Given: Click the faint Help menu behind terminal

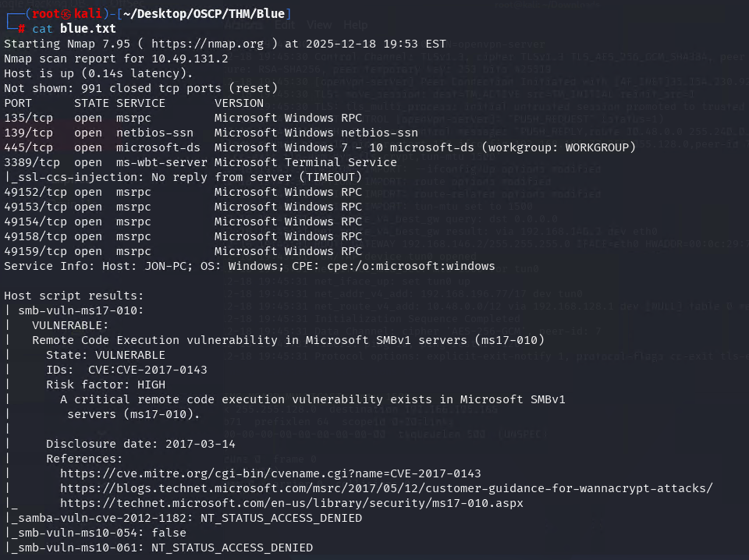Looking at the screenshot, I should point(356,25).
